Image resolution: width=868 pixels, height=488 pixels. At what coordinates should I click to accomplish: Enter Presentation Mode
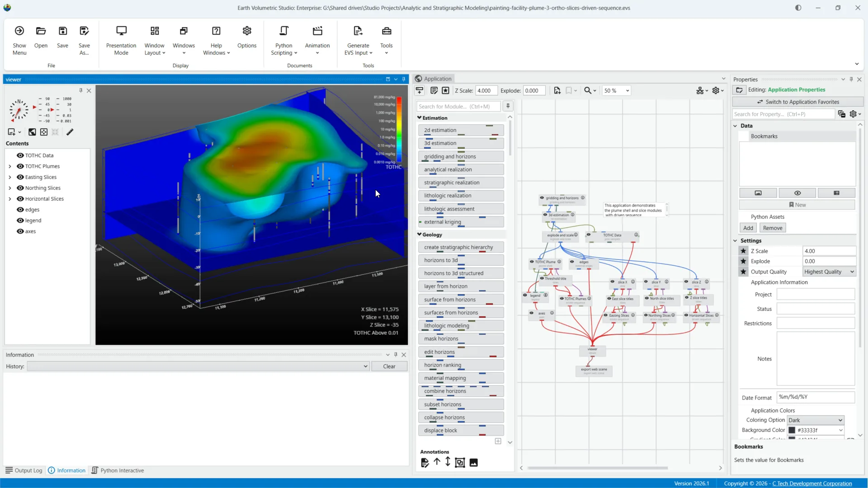click(121, 40)
